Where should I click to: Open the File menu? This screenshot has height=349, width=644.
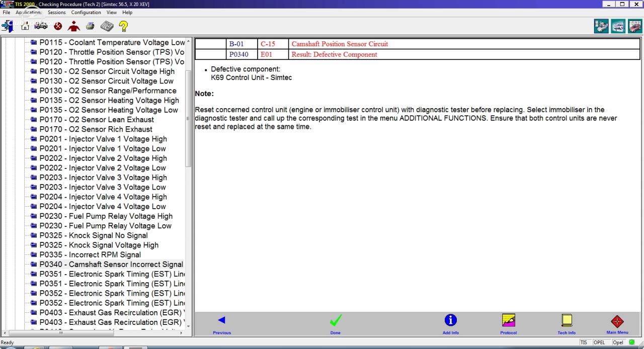pos(6,13)
